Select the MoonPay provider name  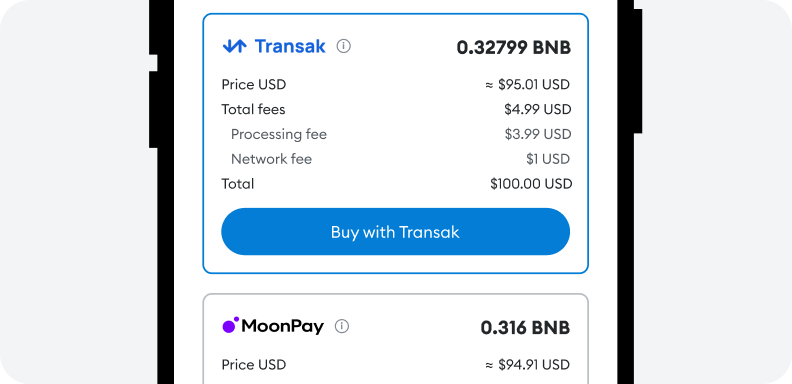282,326
